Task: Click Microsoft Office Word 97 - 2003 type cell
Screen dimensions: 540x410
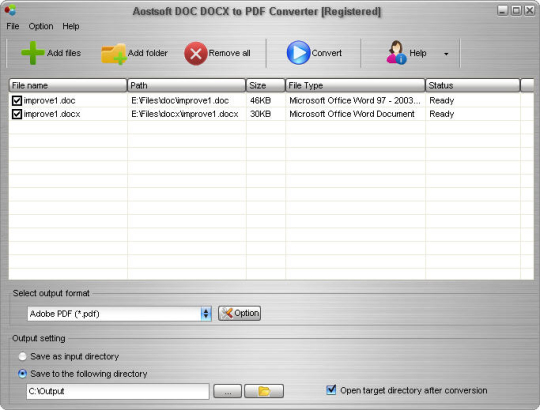Action: click(x=355, y=101)
